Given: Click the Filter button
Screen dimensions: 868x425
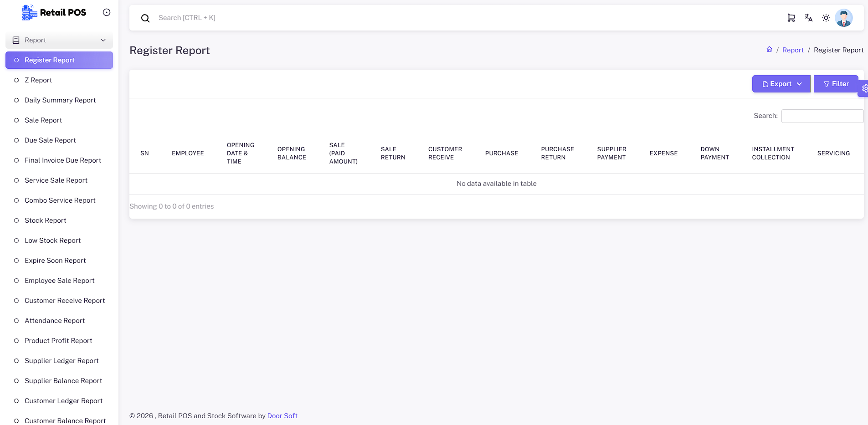Looking at the screenshot, I should 836,84.
